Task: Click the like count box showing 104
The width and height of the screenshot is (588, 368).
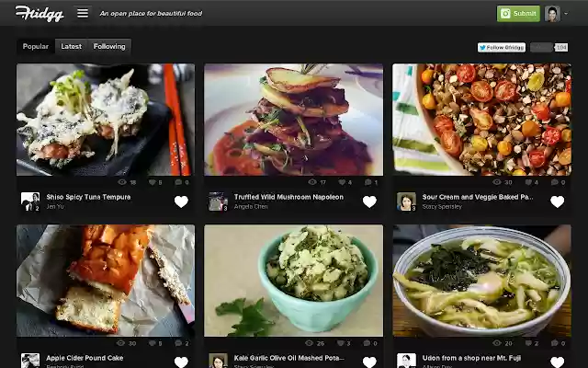Action: coord(561,47)
